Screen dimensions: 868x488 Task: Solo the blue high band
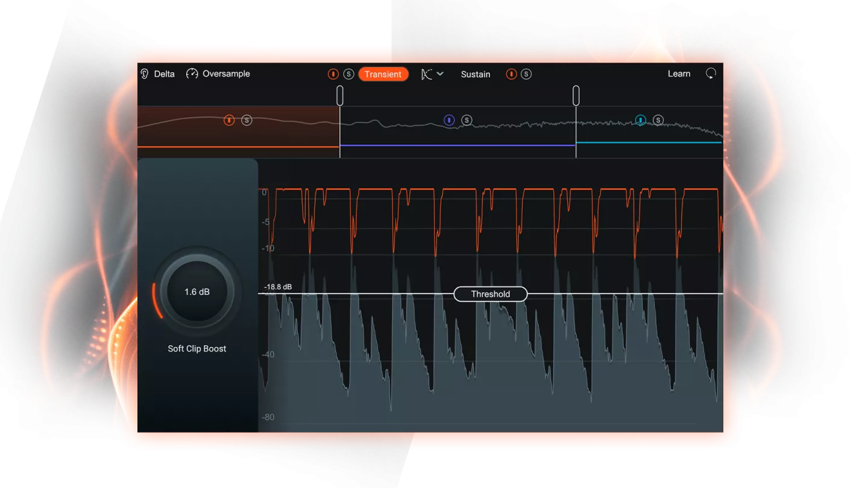(658, 120)
